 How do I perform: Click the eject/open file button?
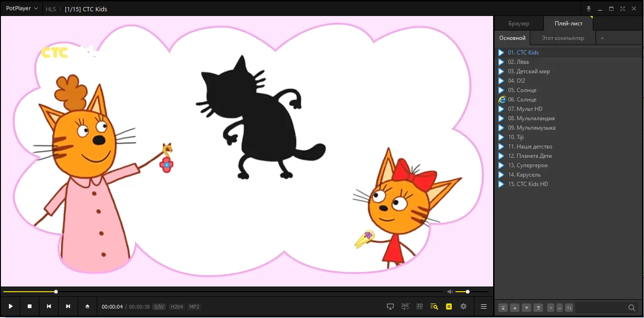click(87, 306)
